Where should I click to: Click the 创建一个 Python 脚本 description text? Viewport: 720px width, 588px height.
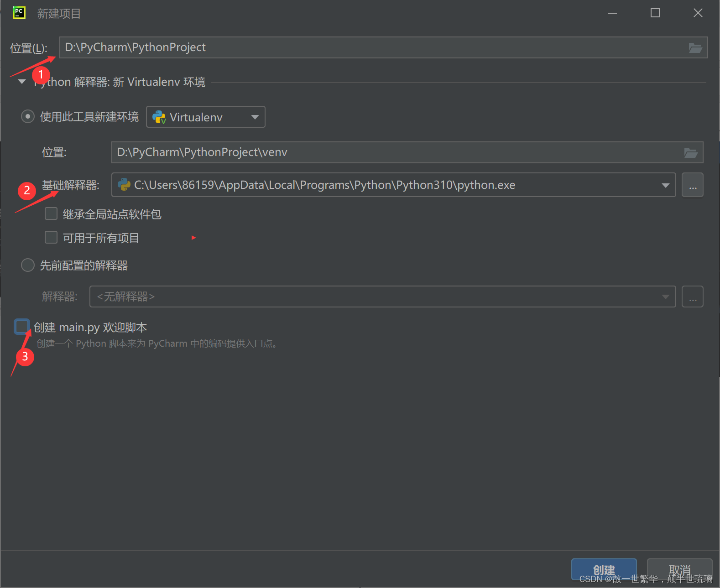coord(157,343)
